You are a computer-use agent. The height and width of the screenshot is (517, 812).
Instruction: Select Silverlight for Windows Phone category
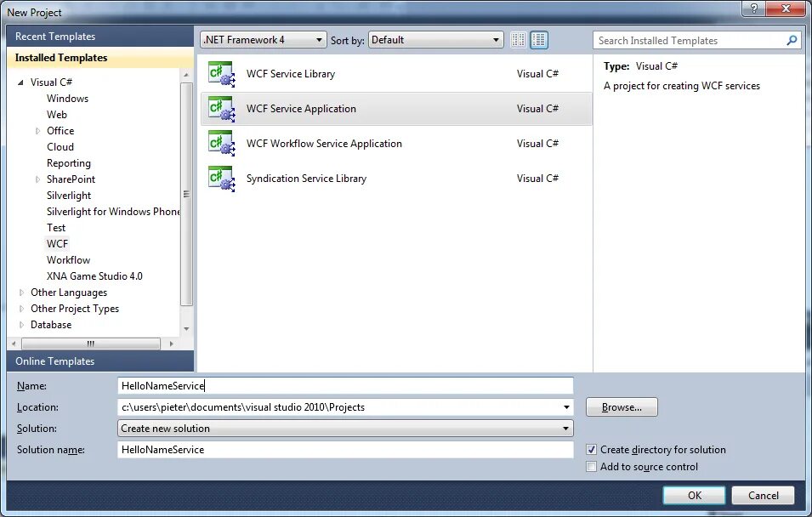click(113, 212)
